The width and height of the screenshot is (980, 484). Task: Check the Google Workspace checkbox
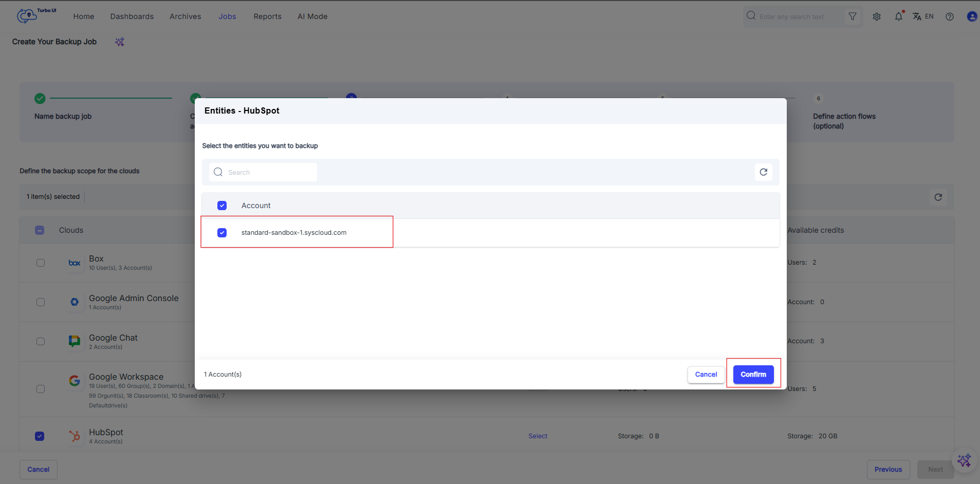click(41, 389)
